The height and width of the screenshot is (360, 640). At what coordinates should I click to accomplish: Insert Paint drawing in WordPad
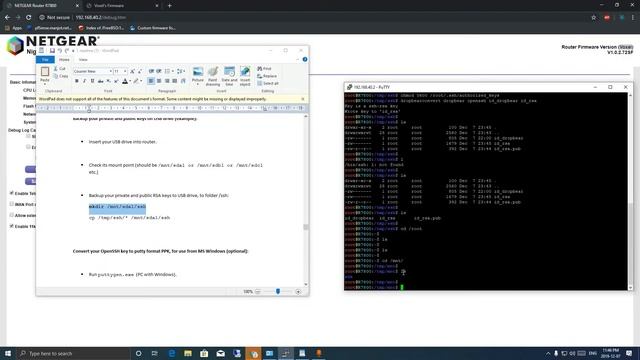[x=213, y=76]
